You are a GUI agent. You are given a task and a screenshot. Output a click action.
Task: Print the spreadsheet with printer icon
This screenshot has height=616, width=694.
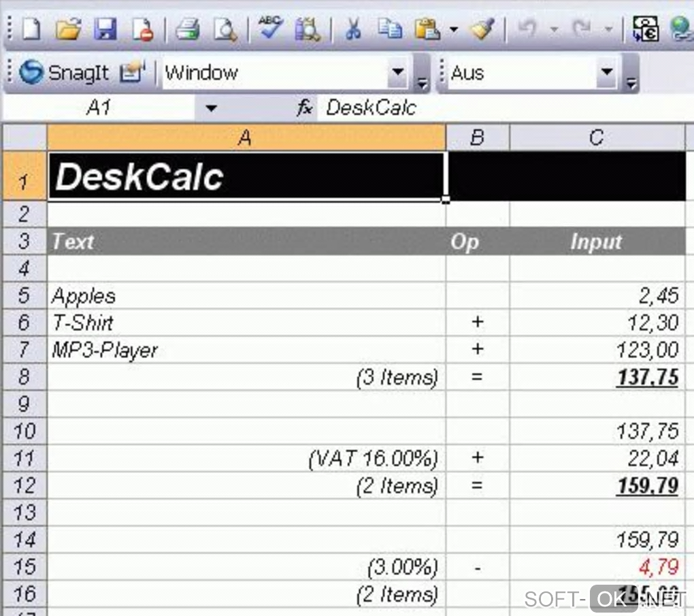(x=187, y=29)
